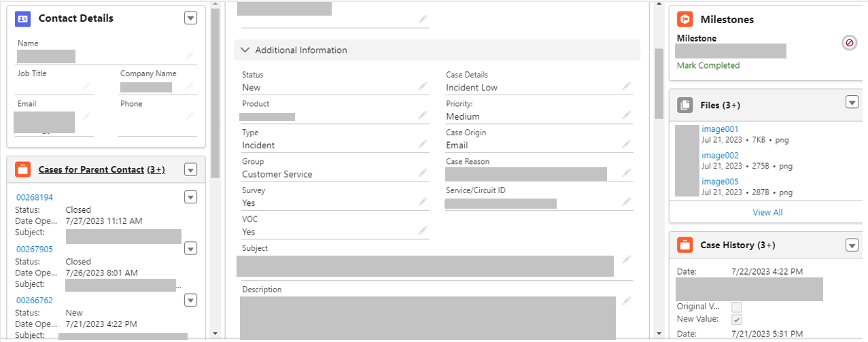The image size is (868, 342).
Task: Click the Contact Details card icon
Action: click(22, 19)
